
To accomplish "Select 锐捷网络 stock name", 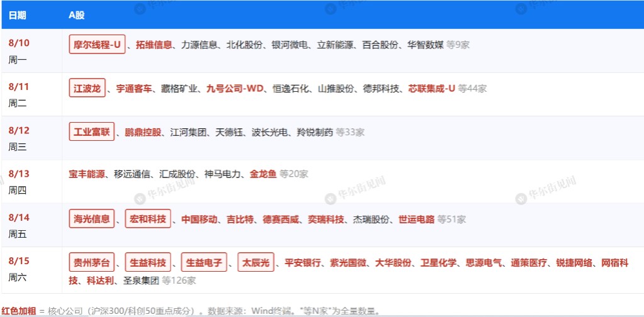I will (x=574, y=263).
